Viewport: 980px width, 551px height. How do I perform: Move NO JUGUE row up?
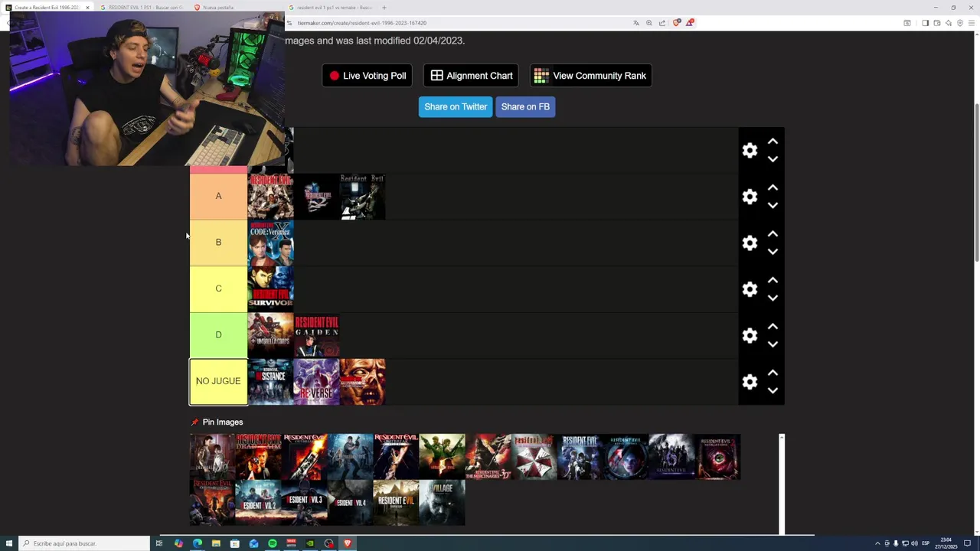(x=773, y=373)
